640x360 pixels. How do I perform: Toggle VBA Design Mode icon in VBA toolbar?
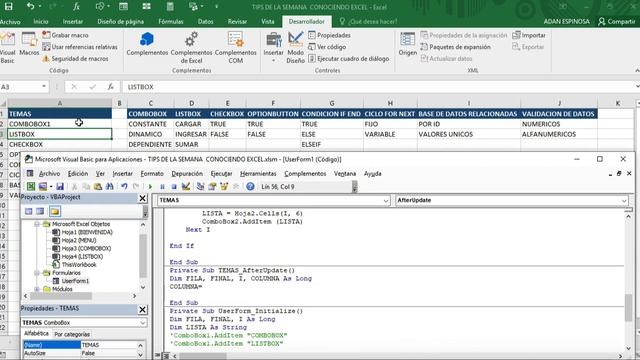pyautogui.click(x=186, y=187)
